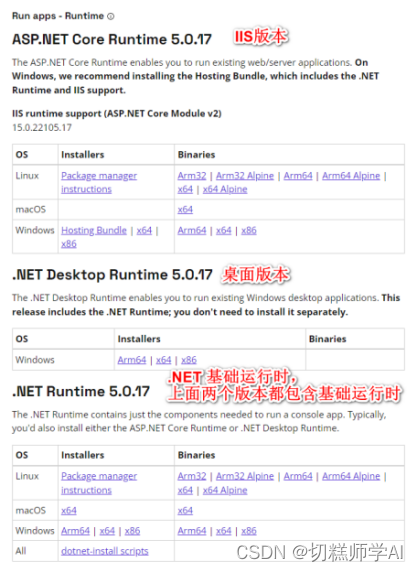
Task: Select IIS runtime support (ASP.NET Core Module v2) text
Action: click(x=117, y=113)
